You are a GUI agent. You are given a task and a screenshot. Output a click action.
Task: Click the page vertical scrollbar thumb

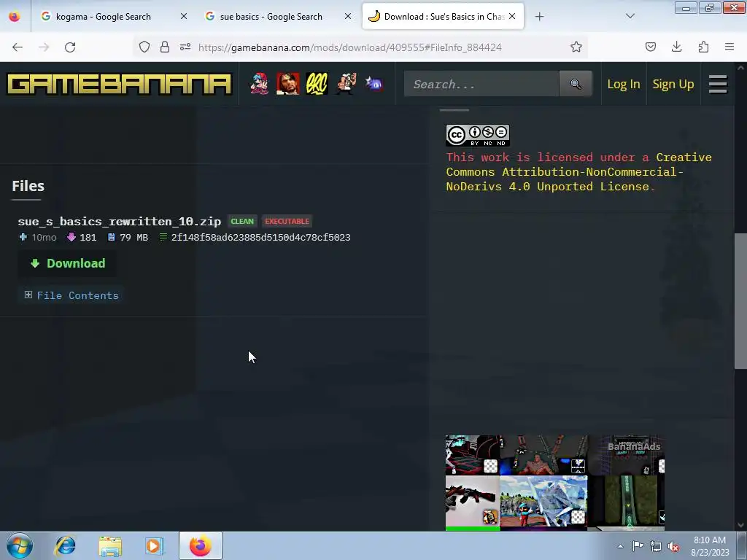[x=740, y=301]
